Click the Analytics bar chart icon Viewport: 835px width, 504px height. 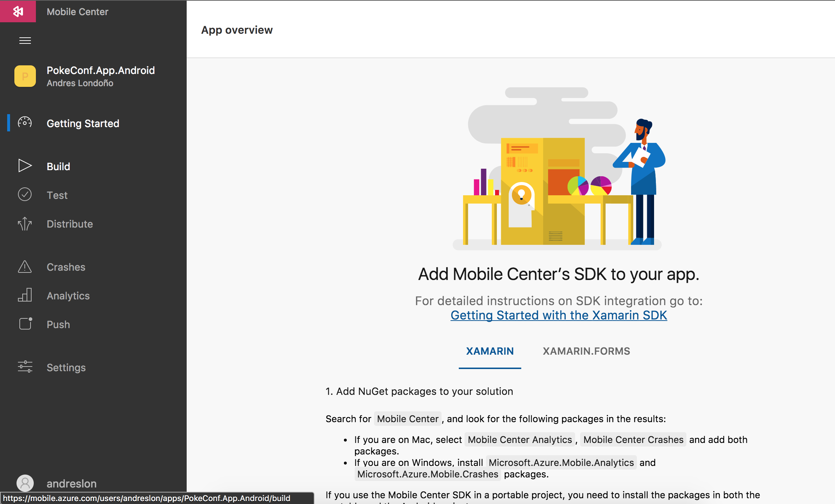tap(25, 295)
